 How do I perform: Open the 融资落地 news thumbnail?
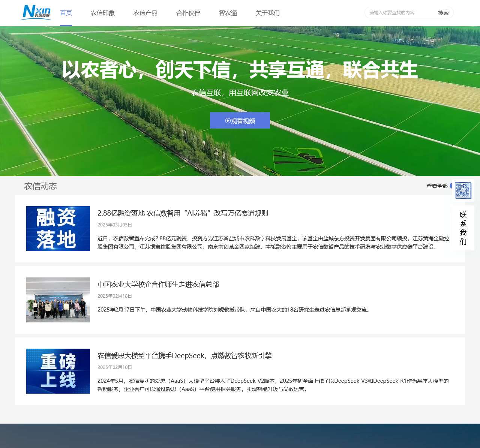(58, 229)
